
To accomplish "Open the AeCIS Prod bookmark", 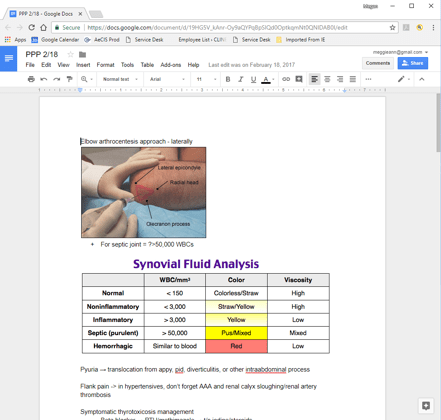I will [x=102, y=40].
